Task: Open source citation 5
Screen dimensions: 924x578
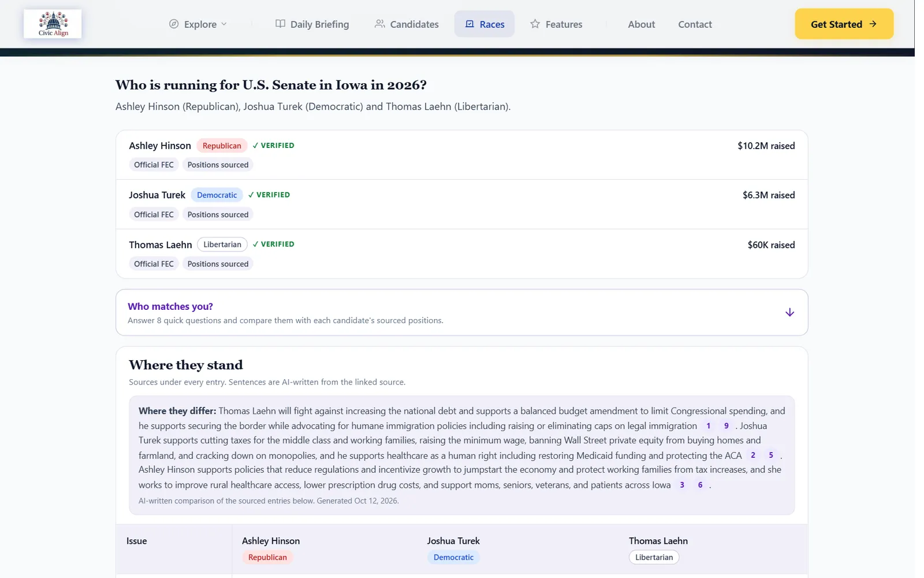Action: pyautogui.click(x=771, y=455)
